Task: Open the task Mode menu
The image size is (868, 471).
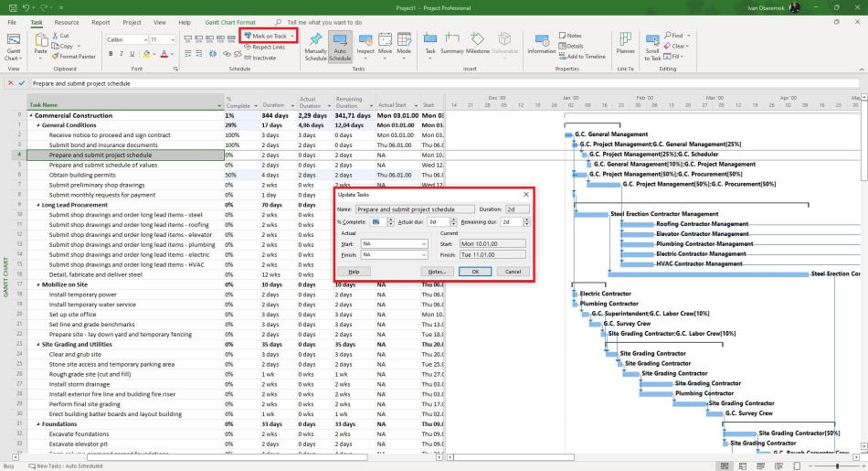Action: (x=404, y=44)
